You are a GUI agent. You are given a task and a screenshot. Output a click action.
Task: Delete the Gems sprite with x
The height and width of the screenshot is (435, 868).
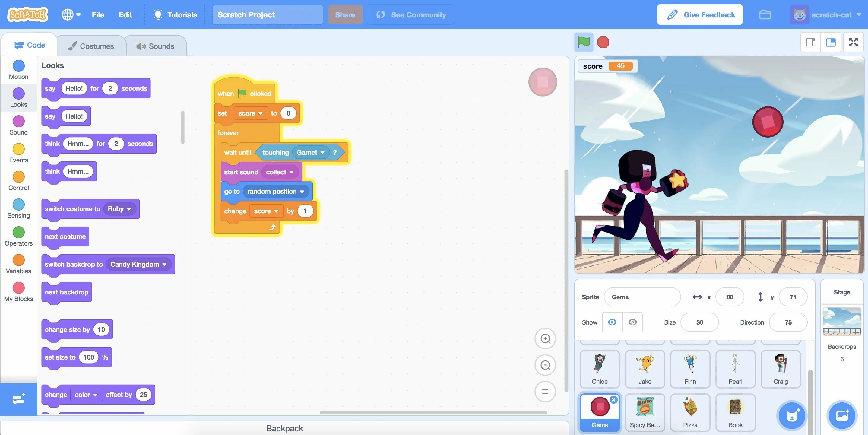pos(613,400)
